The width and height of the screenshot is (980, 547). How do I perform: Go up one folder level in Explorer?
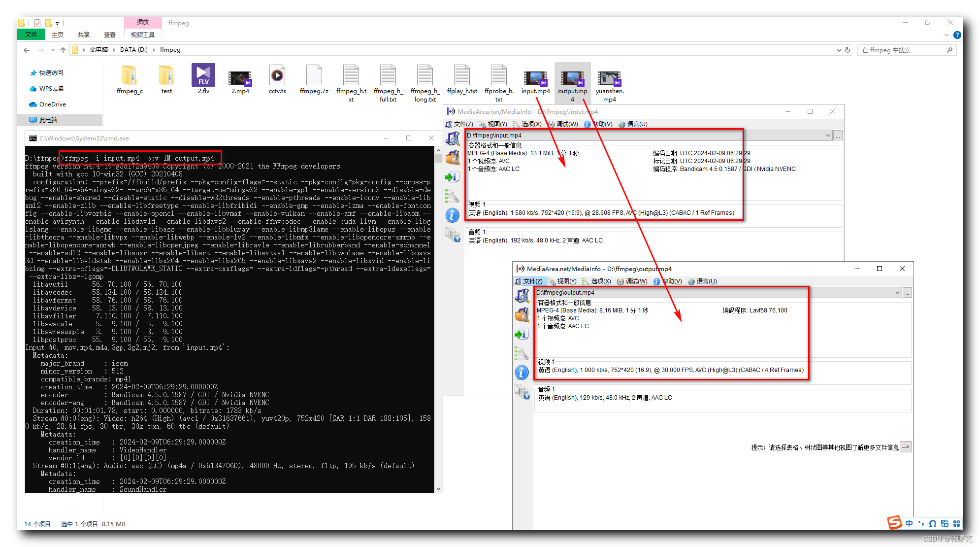tap(63, 50)
